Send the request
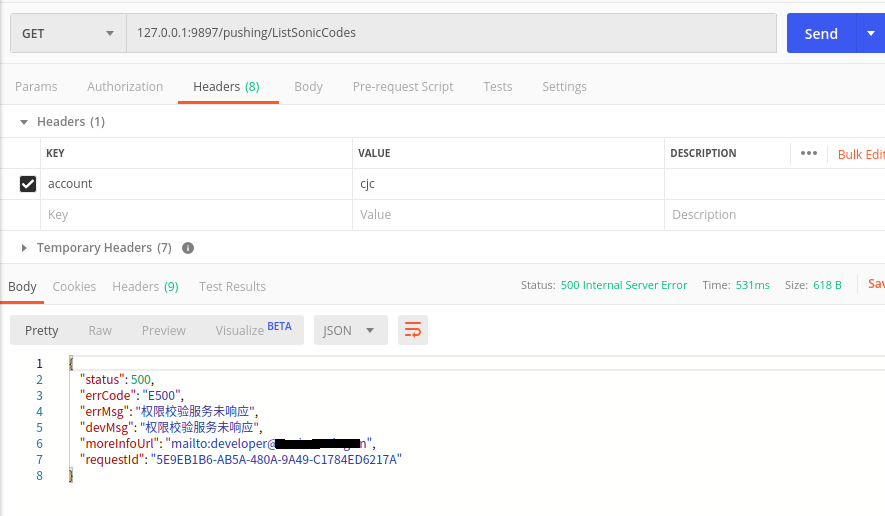This screenshot has height=516, width=885. (x=821, y=33)
